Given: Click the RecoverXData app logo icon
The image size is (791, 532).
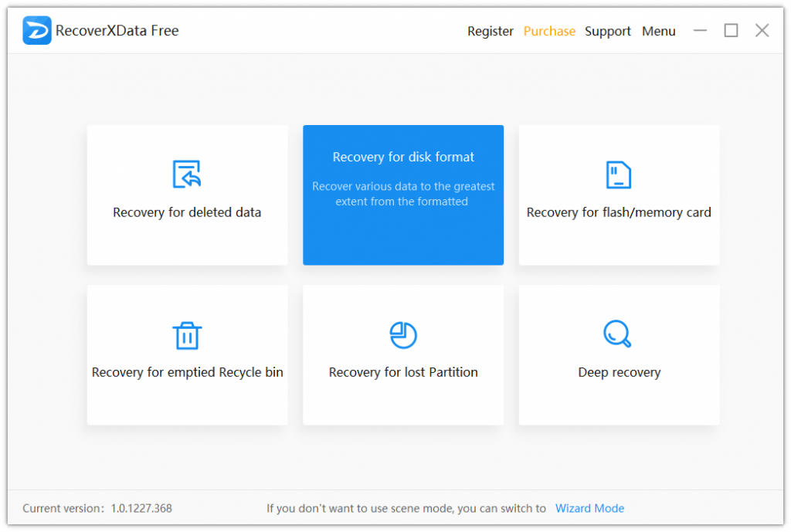Looking at the screenshot, I should click(37, 30).
